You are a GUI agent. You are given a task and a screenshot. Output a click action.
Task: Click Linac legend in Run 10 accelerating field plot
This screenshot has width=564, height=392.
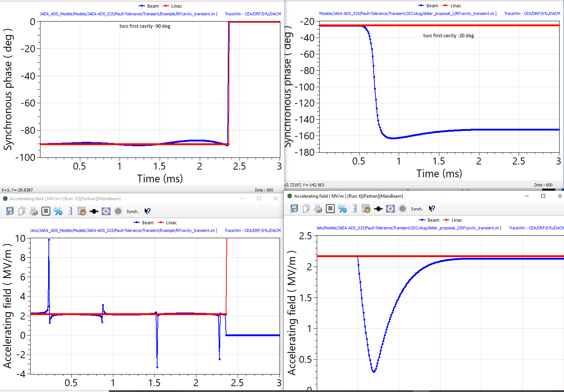167,222
